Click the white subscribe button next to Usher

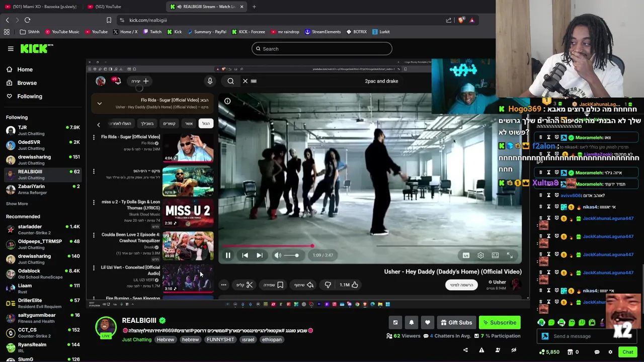(461, 285)
